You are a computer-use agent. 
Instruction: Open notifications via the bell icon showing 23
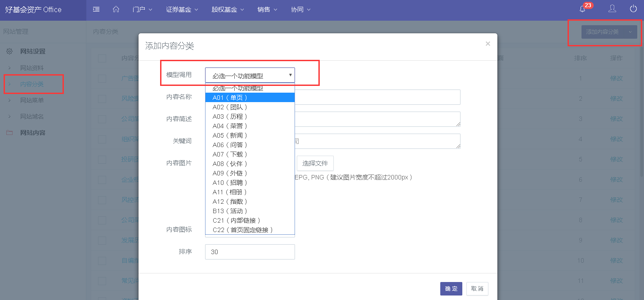point(581,9)
